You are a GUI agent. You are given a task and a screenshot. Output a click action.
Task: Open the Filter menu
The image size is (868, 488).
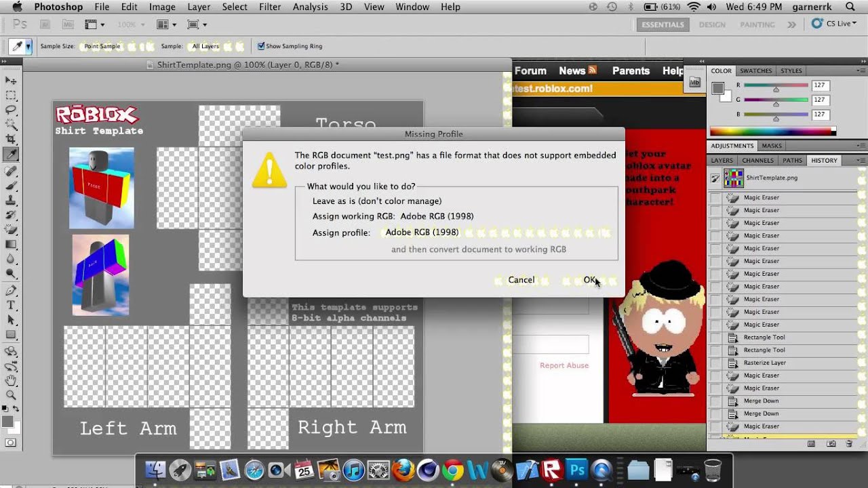click(x=270, y=7)
